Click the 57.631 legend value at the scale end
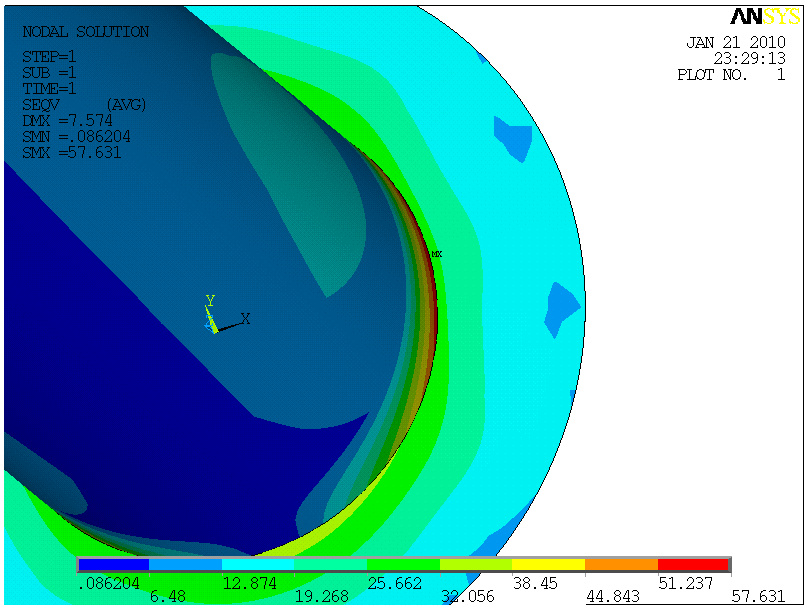 (758, 597)
